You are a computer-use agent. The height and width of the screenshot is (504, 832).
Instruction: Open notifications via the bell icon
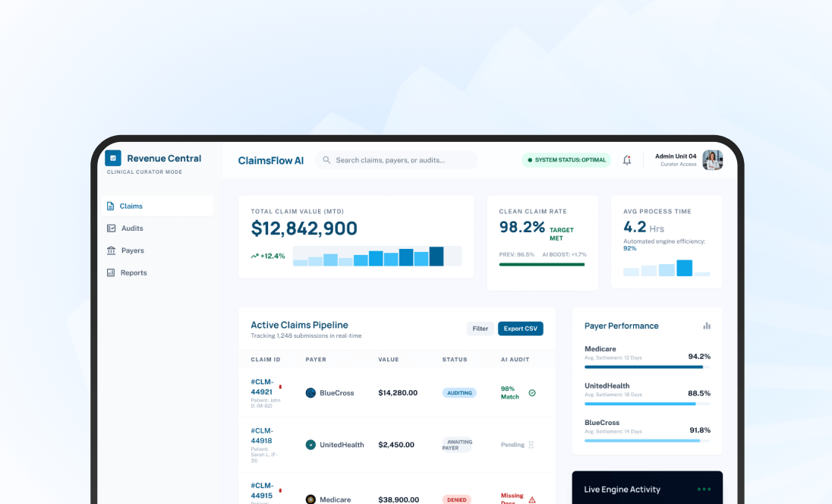tap(626, 160)
